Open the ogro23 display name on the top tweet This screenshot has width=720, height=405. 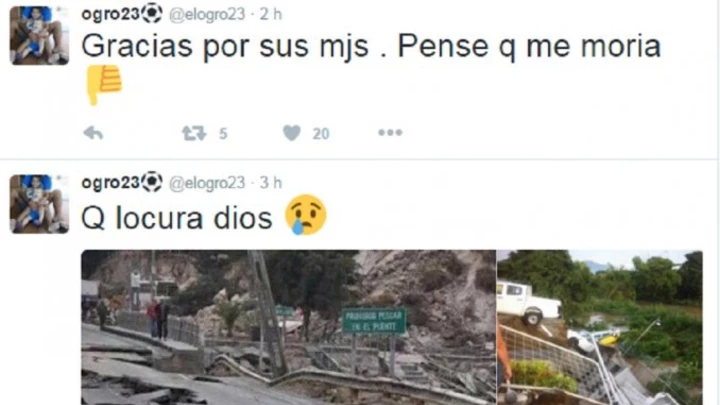[x=110, y=14]
